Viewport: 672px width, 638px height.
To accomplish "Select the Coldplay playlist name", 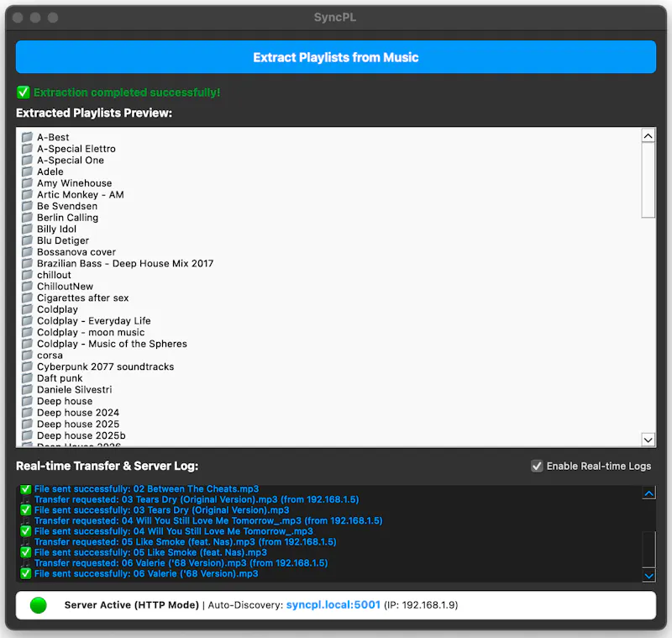I will click(x=57, y=309).
